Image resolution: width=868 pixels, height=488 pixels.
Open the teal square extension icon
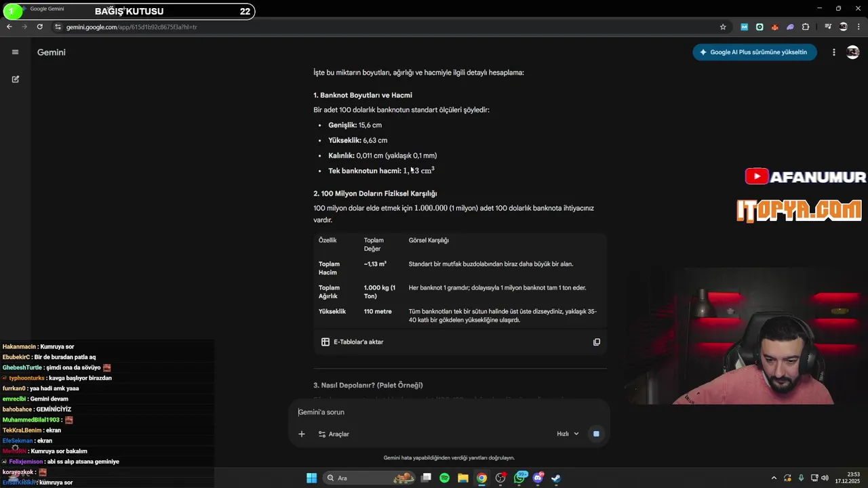coord(759,27)
